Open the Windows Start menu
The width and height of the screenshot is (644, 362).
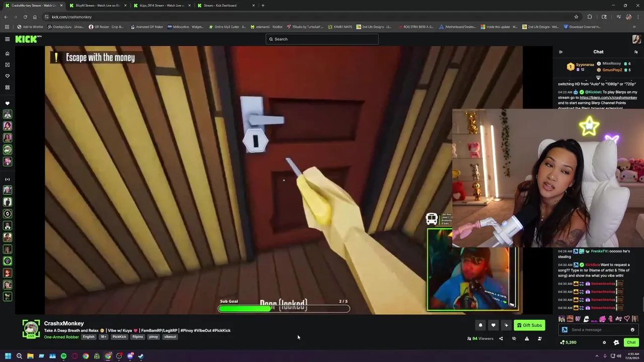[8, 356]
